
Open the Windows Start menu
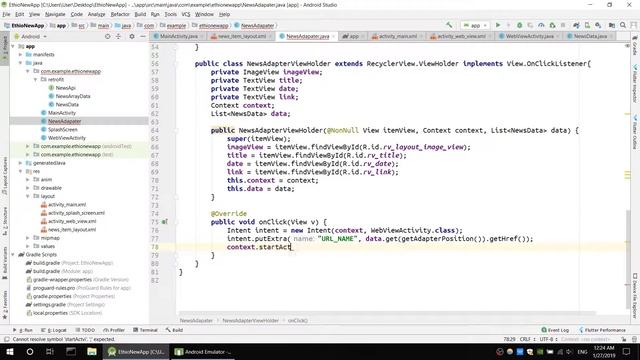point(10,351)
